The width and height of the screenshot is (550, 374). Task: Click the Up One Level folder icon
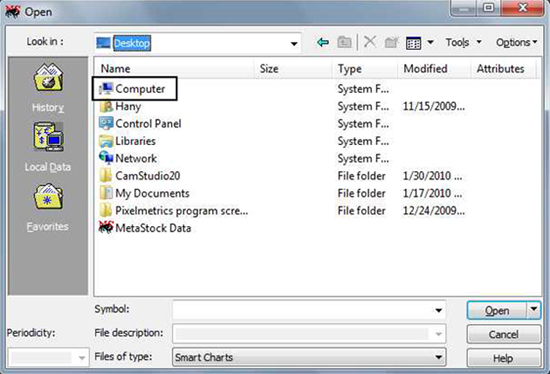(344, 42)
